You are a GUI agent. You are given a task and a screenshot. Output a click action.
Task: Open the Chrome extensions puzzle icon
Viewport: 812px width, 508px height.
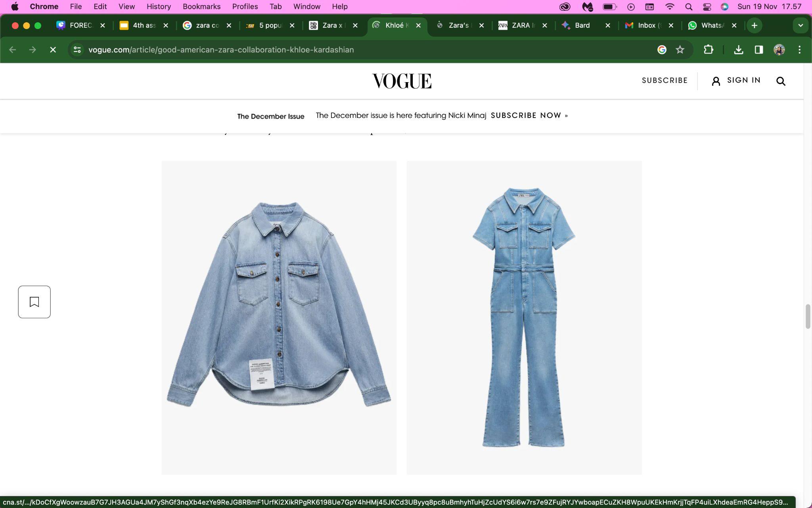[708, 50]
